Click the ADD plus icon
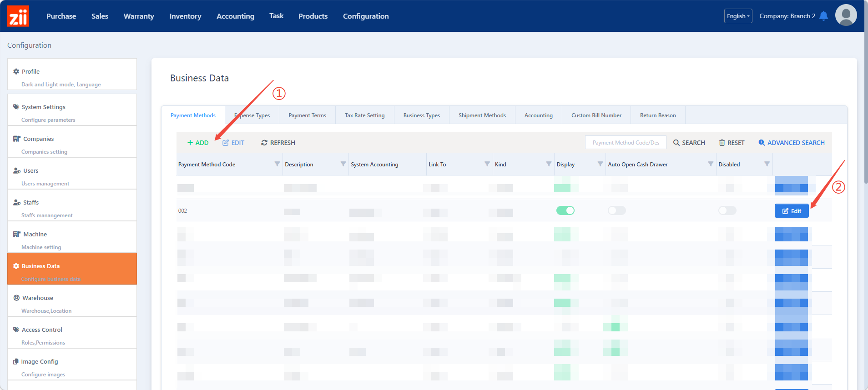The image size is (868, 390). (190, 143)
